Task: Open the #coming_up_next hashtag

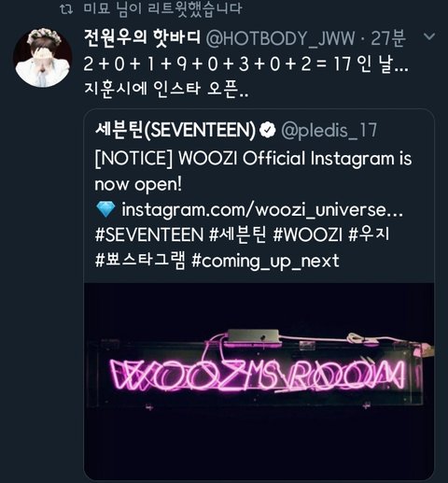Action: click(x=265, y=262)
